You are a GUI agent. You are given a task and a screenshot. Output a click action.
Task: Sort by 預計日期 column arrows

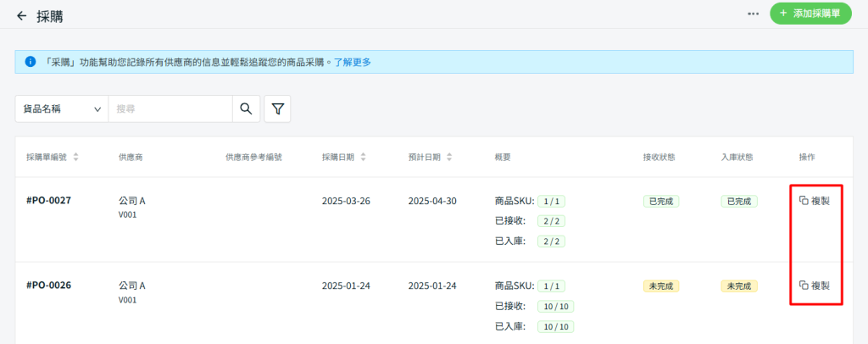coord(449,158)
